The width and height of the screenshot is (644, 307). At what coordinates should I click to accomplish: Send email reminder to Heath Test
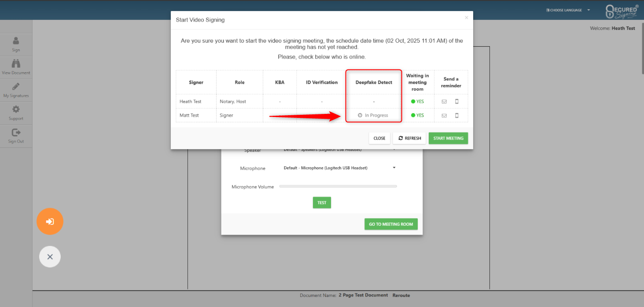444,102
